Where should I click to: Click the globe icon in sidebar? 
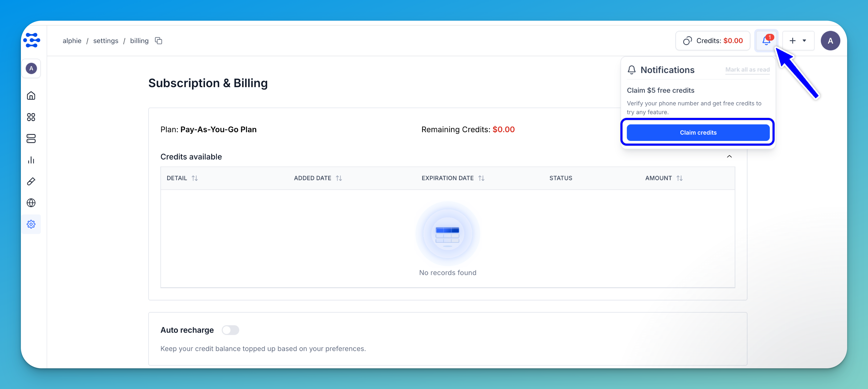(31, 203)
